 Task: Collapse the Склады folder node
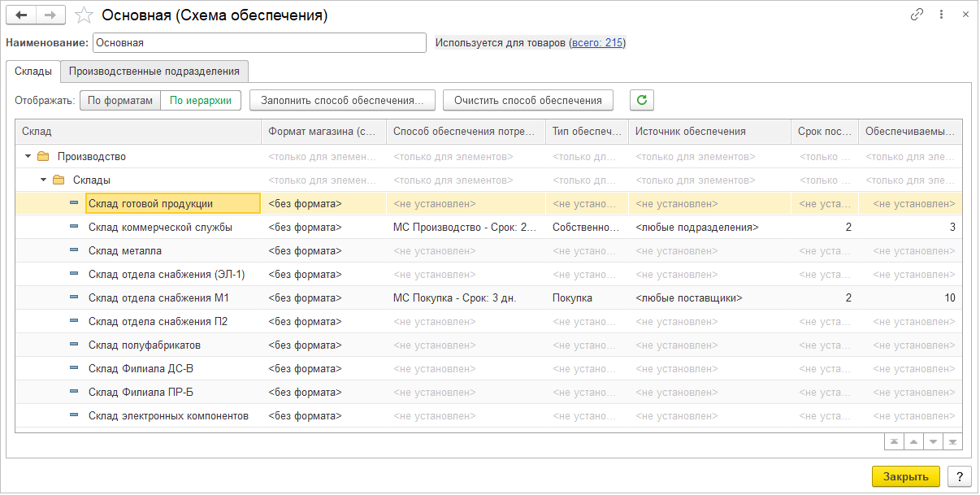click(44, 180)
